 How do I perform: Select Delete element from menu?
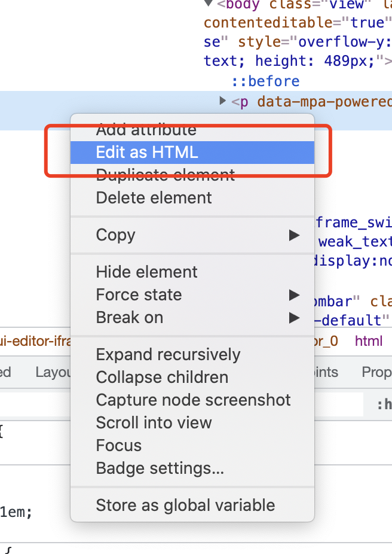[154, 197]
